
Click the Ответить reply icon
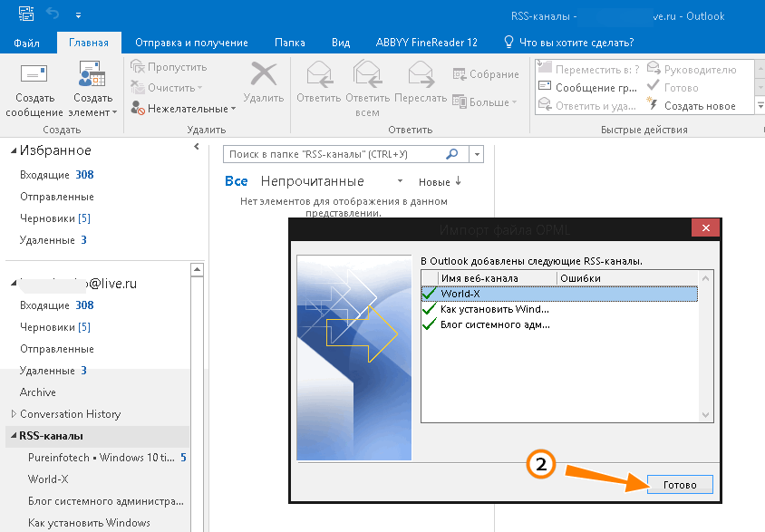tap(319, 73)
